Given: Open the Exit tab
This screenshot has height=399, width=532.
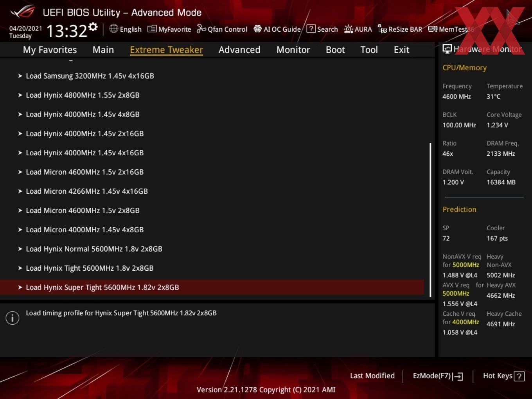Looking at the screenshot, I should (x=401, y=50).
